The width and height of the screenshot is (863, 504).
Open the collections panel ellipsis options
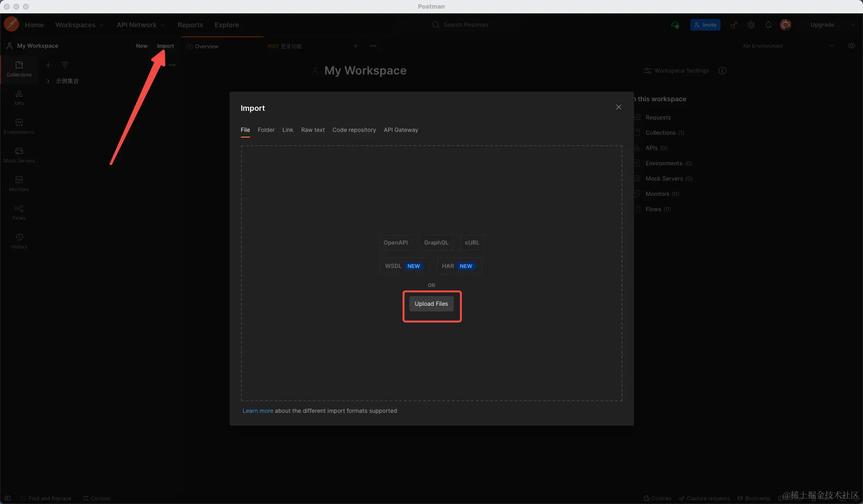tap(172, 65)
